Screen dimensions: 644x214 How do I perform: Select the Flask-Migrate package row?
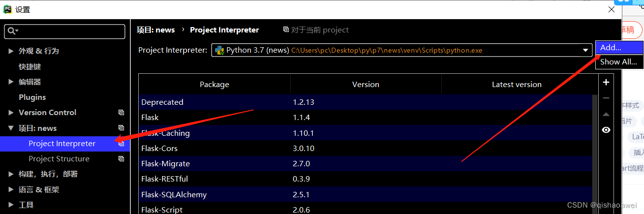point(165,164)
